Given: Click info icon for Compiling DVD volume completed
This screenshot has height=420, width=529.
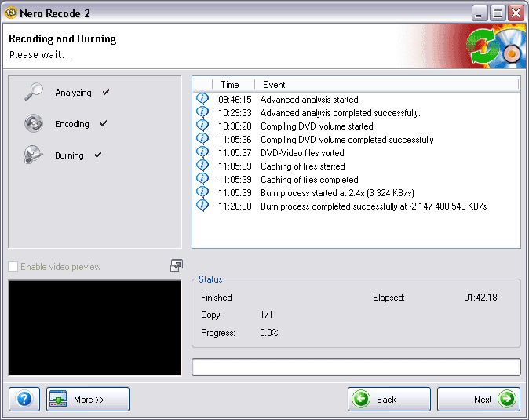Looking at the screenshot, I should point(202,139).
